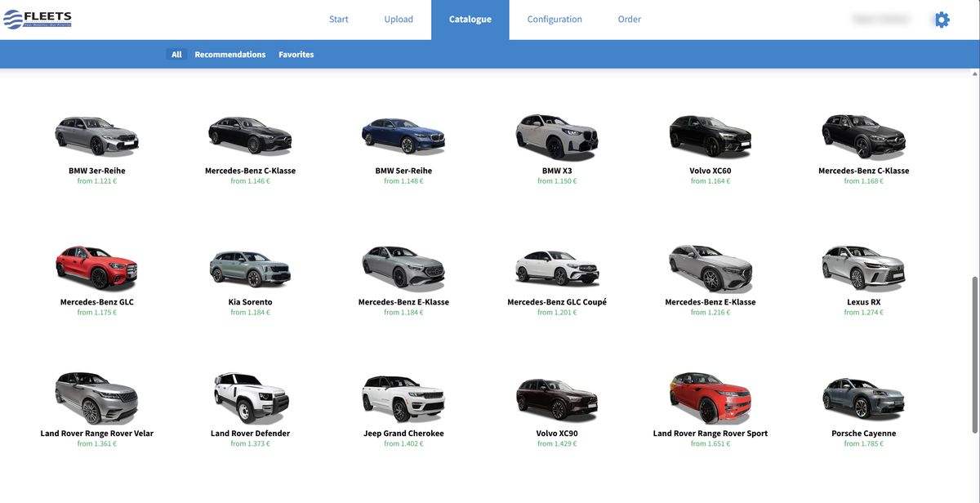Open BMW 3er-Reihe car image
980x503 pixels.
coord(97,136)
